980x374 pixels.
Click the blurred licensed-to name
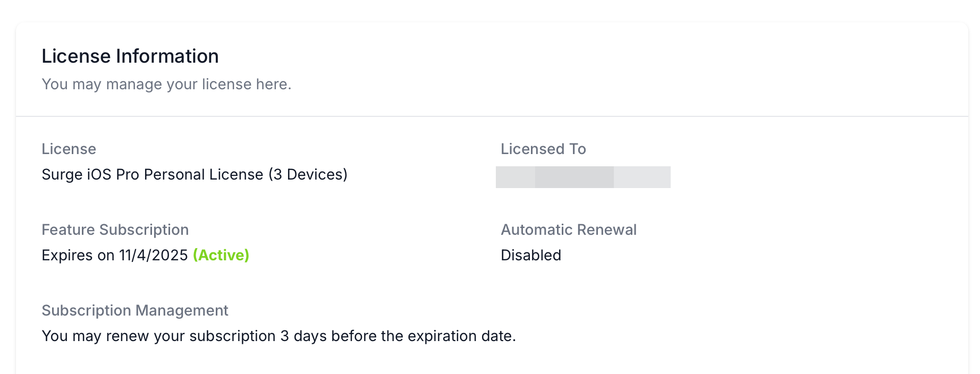tap(583, 177)
